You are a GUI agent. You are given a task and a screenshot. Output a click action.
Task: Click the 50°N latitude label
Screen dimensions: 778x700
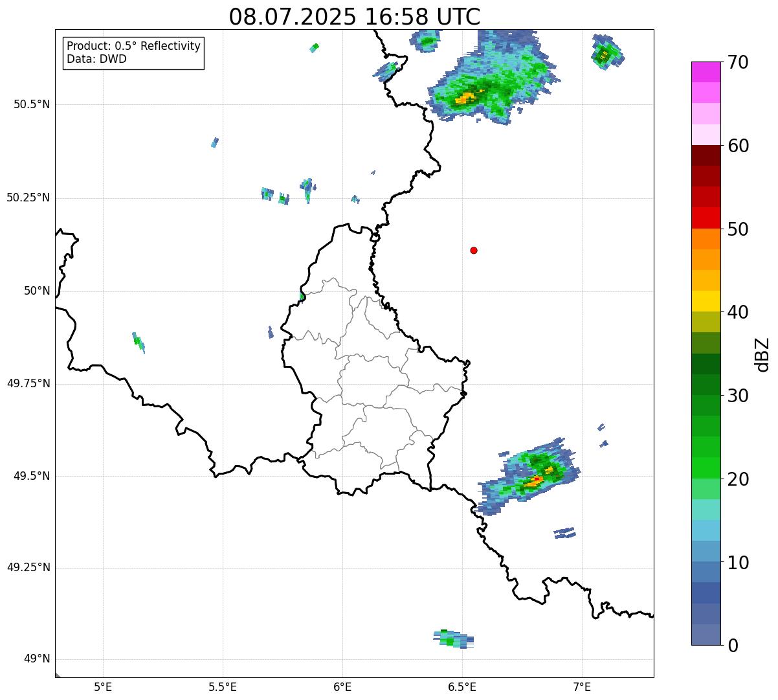click(37, 291)
